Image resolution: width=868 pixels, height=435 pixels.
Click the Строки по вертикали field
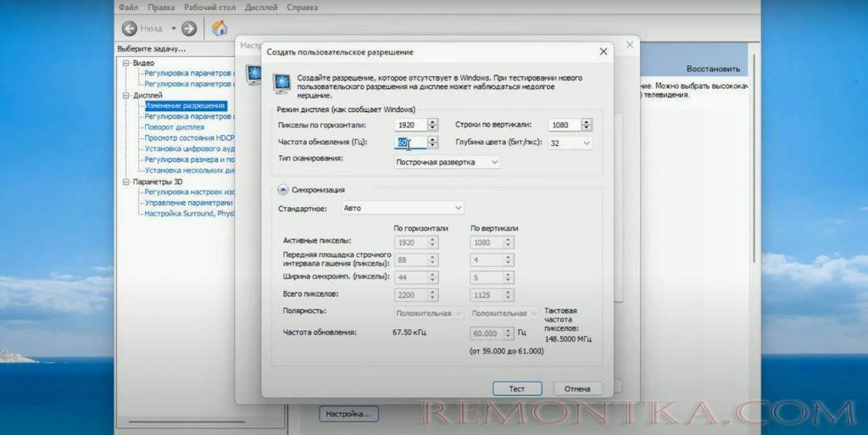coord(565,125)
